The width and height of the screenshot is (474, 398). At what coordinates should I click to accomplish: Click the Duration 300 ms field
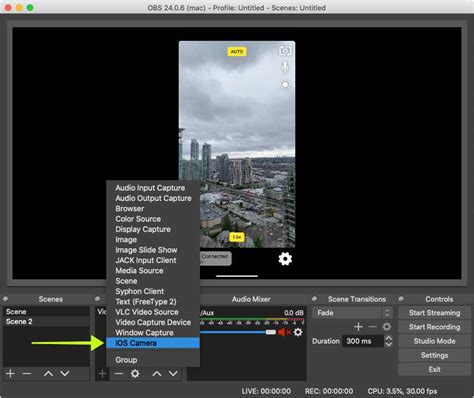tap(363, 341)
